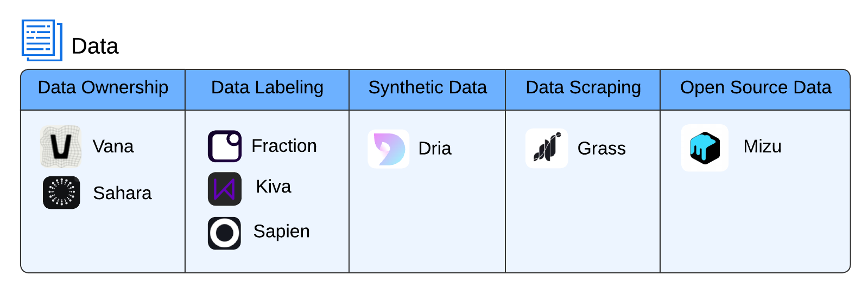Viewport: 868px width, 294px height.
Task: Click the Data document icon
Action: 42,40
